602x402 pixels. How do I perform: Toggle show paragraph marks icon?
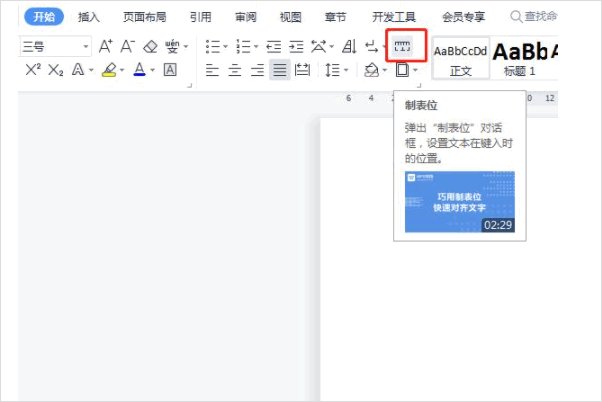coord(371,47)
